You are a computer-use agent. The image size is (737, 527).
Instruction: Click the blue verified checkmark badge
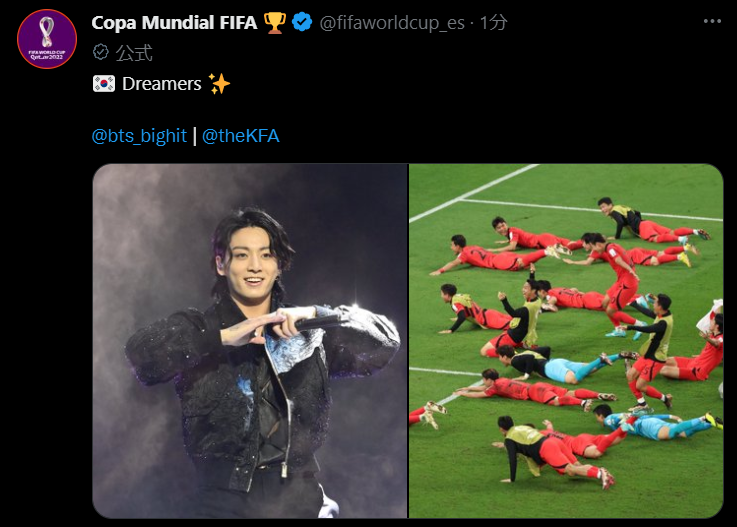302,22
